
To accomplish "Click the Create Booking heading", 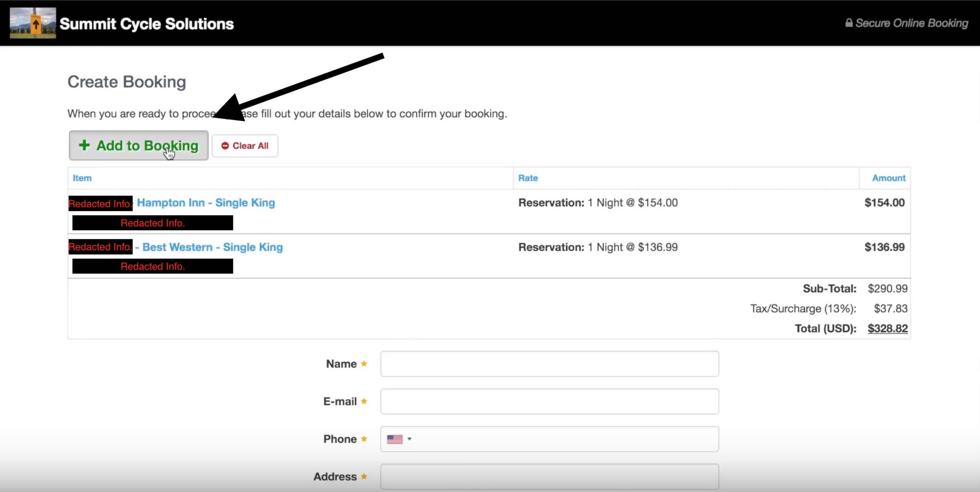I will point(127,82).
